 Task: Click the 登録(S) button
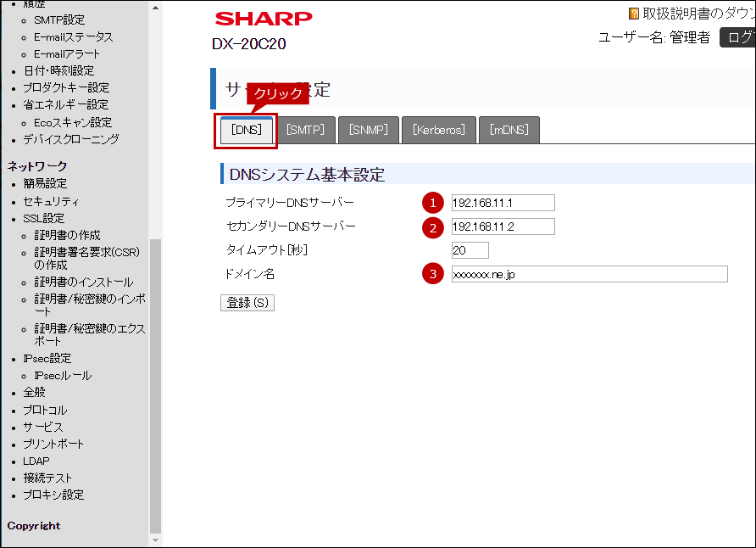(247, 303)
